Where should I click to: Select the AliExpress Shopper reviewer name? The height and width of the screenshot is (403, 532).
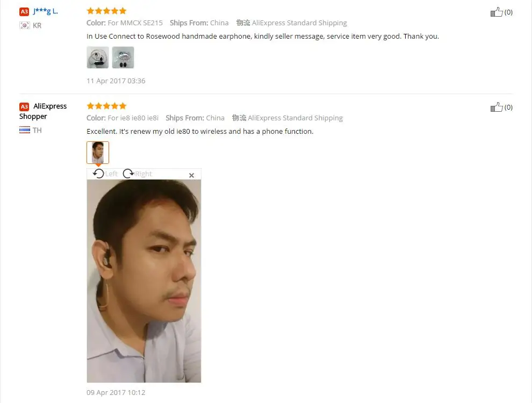[43, 111]
